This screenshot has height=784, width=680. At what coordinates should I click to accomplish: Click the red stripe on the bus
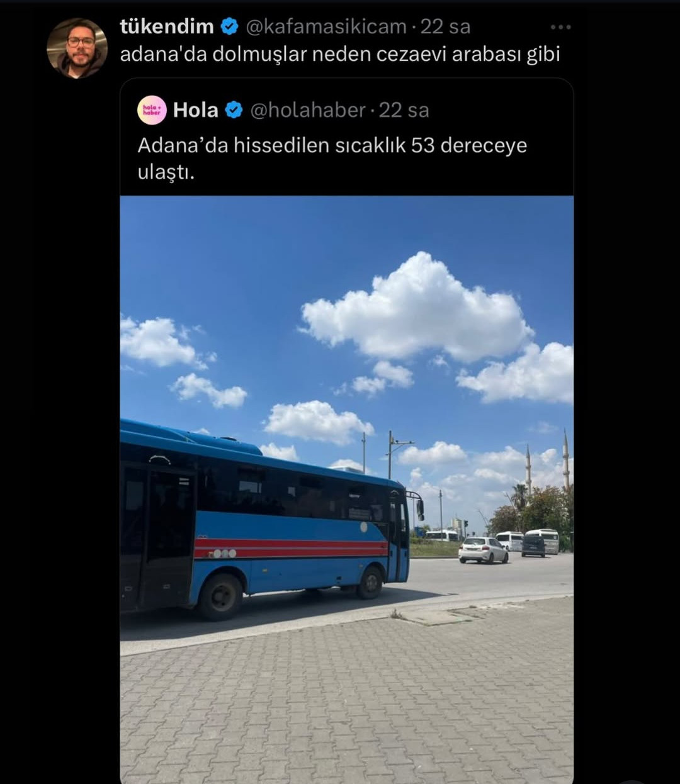(290, 548)
